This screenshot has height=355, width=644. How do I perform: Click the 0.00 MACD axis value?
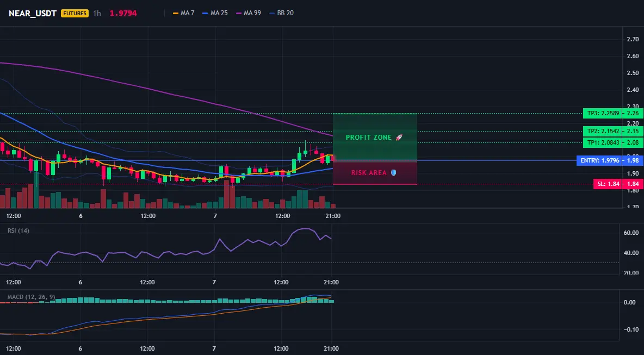click(x=630, y=302)
